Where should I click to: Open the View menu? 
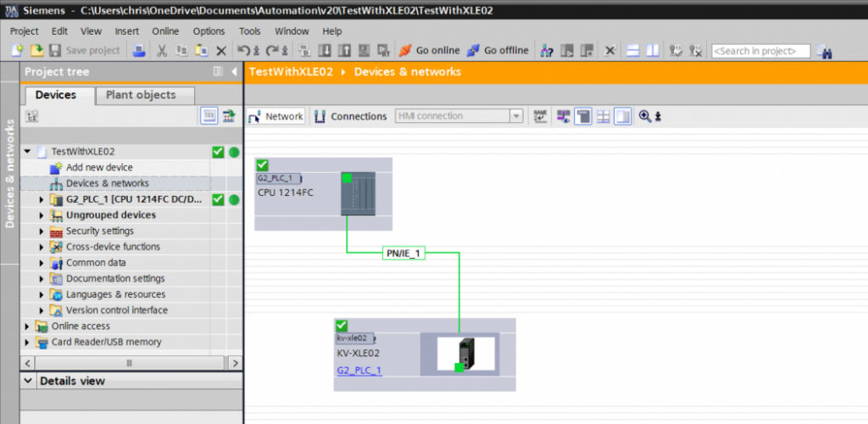click(91, 31)
